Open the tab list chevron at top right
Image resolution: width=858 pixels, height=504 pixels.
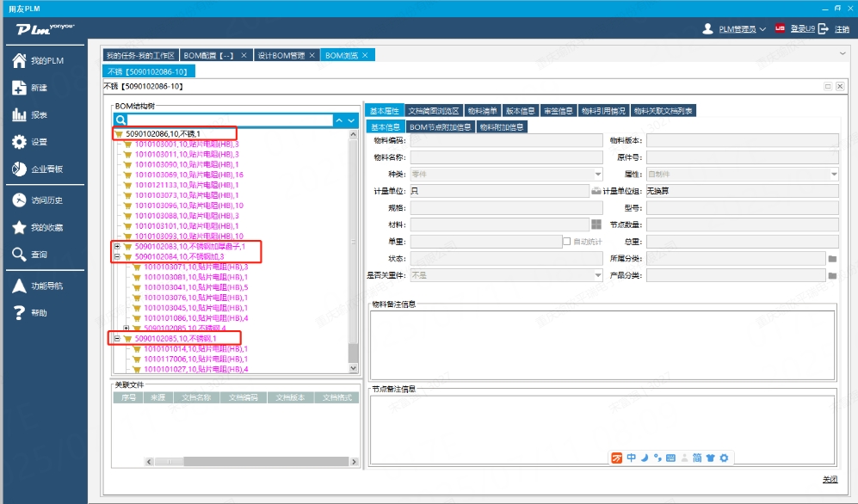click(843, 53)
